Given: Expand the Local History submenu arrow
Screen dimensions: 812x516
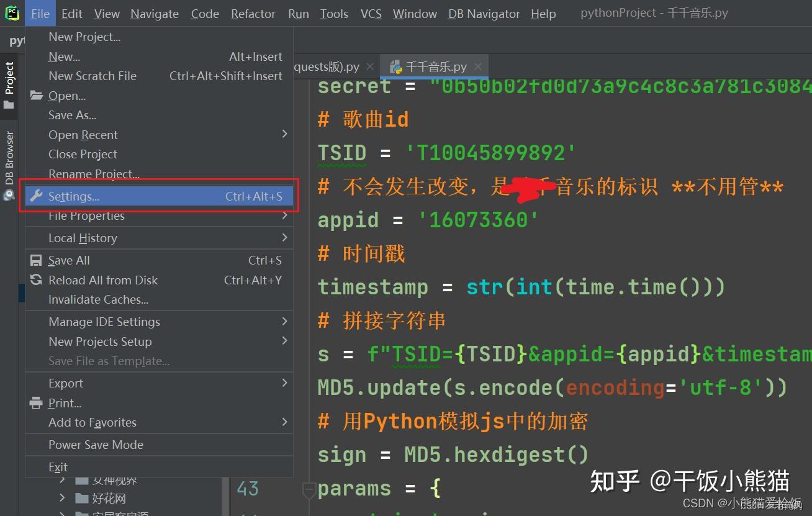Looking at the screenshot, I should (284, 237).
